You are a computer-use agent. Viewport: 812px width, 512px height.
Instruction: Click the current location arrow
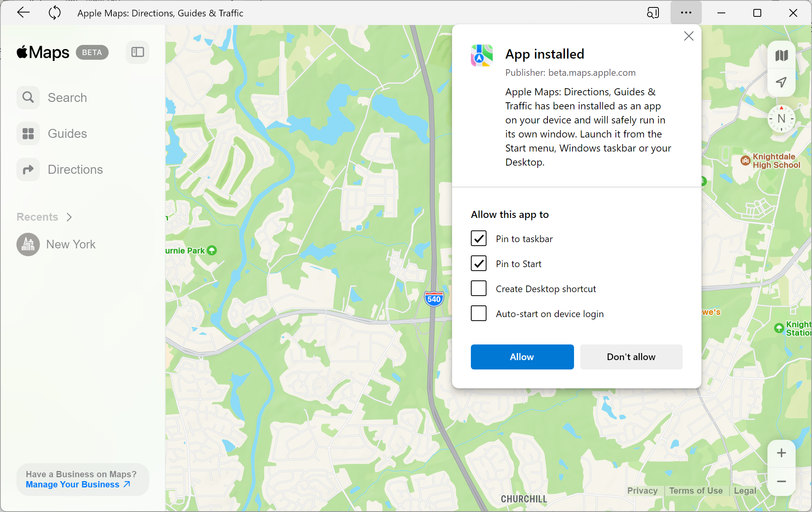(781, 82)
